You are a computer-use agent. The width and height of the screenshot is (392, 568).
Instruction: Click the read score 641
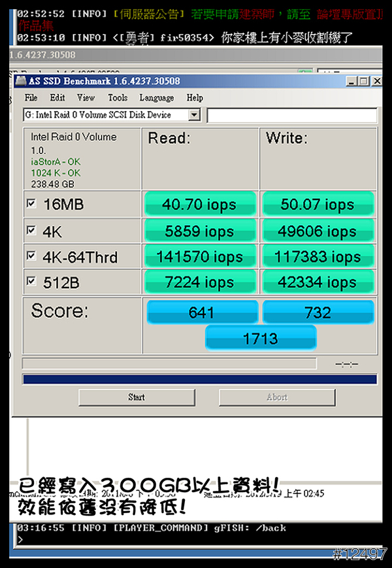(x=202, y=312)
